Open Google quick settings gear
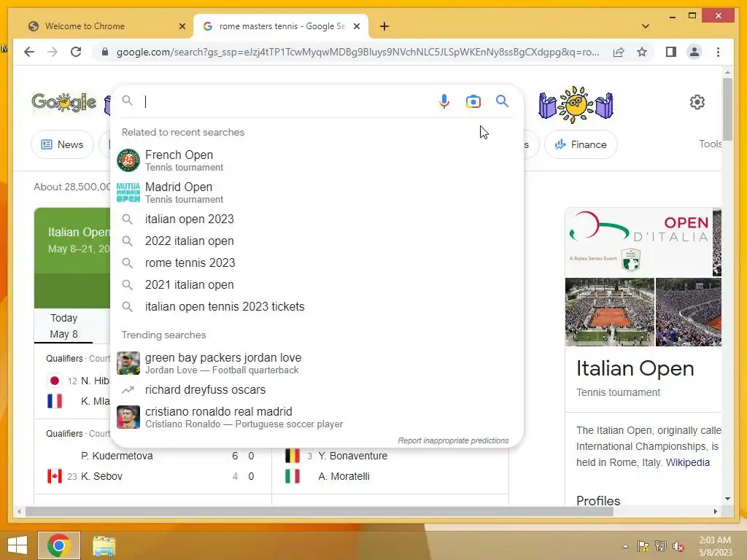 [x=697, y=102]
